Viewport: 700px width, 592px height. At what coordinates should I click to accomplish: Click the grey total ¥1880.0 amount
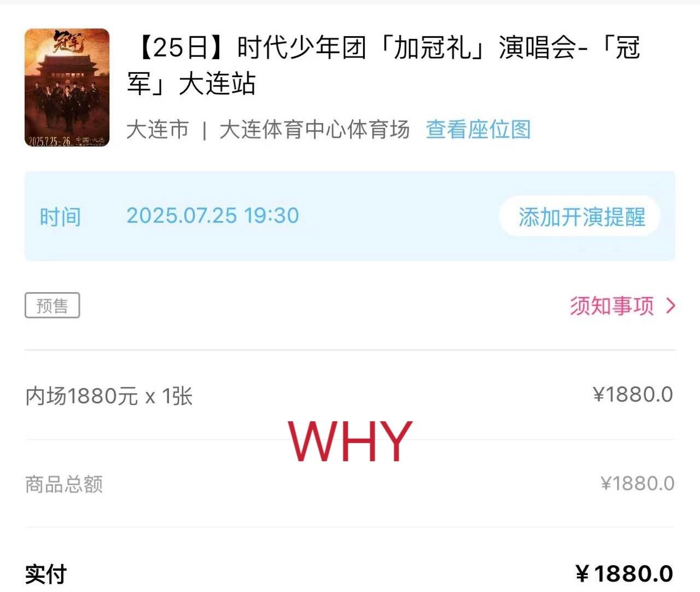pyautogui.click(x=637, y=484)
